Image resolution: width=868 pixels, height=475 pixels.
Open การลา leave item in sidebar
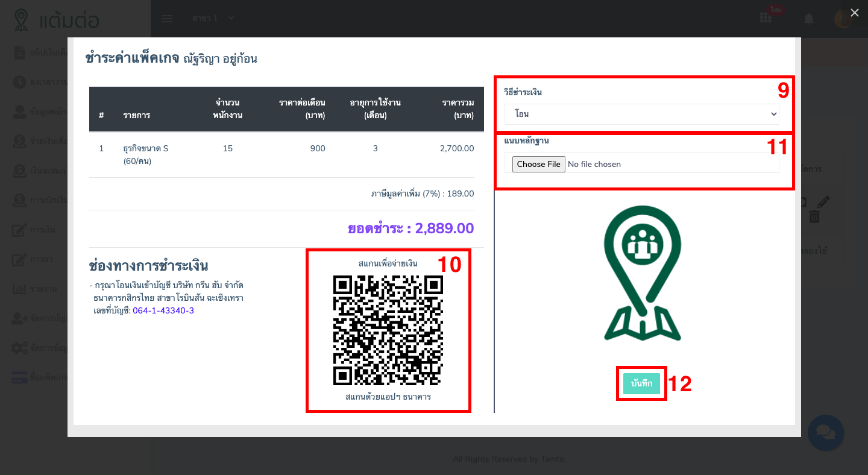20,260
